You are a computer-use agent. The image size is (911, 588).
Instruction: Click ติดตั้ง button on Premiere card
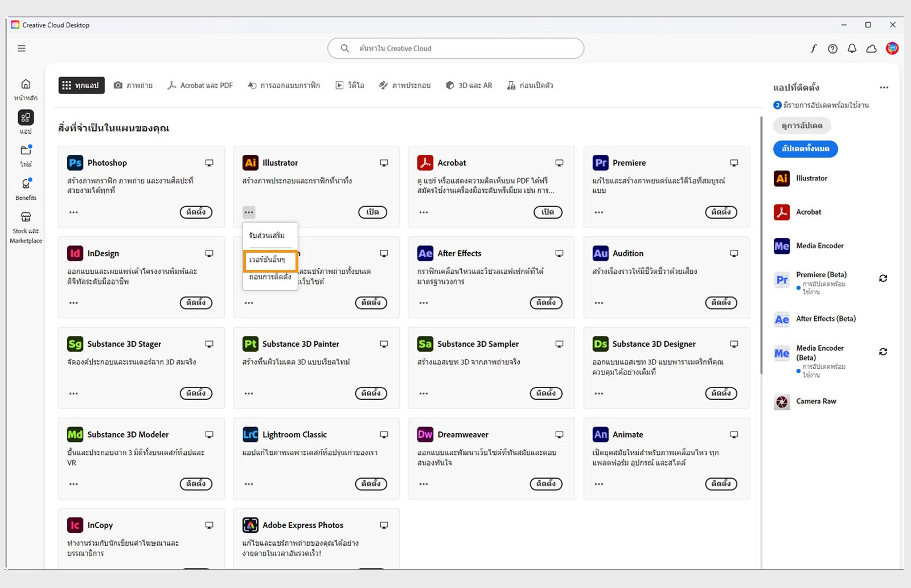[x=721, y=212]
